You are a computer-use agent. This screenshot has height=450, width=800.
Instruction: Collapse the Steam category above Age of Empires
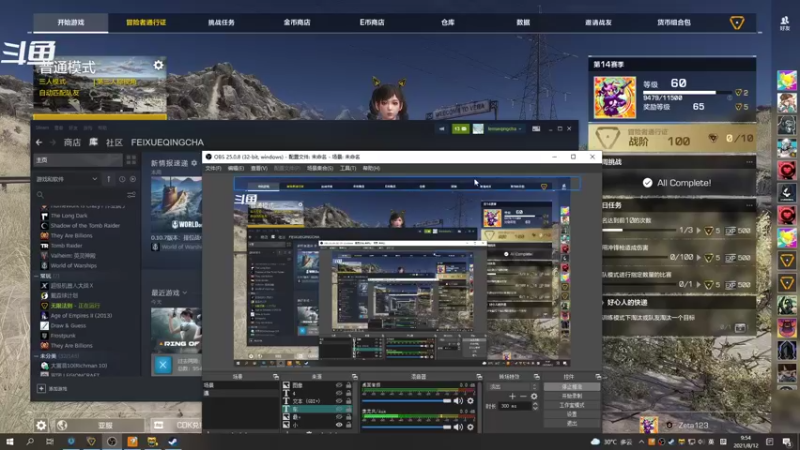(x=36, y=276)
